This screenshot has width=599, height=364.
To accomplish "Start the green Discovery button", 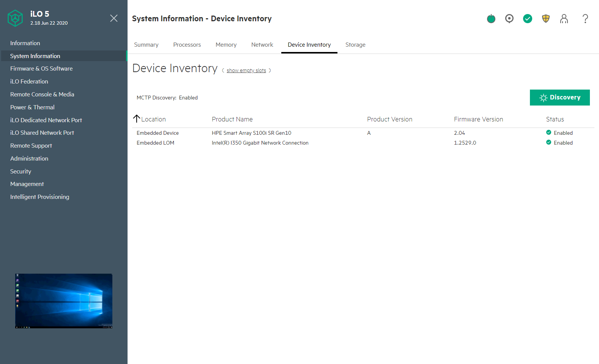I will (x=560, y=98).
